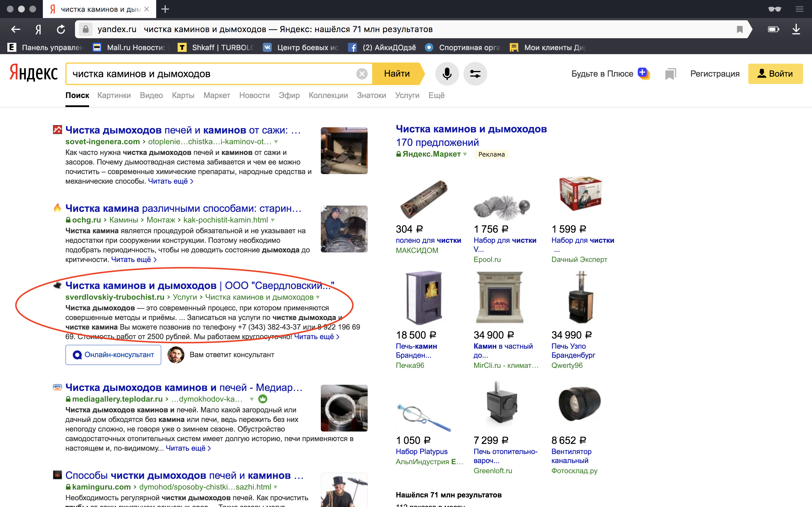Open the Камин в частный дом product thumbnail
Image resolution: width=812 pixels, height=507 pixels.
(500, 297)
